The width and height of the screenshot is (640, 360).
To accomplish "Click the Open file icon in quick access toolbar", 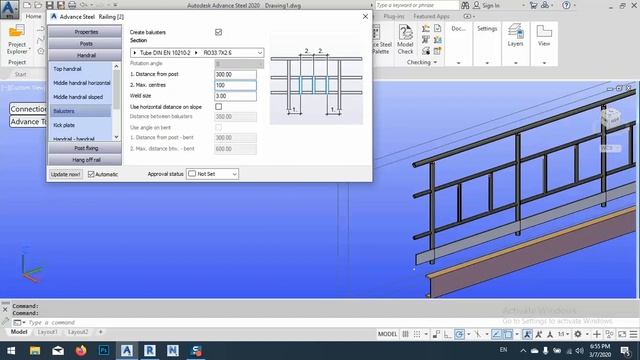I will click(38, 5).
